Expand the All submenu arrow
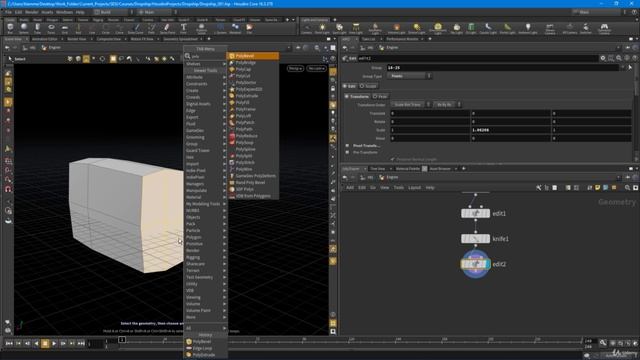The height and width of the screenshot is (360, 640). (224, 328)
